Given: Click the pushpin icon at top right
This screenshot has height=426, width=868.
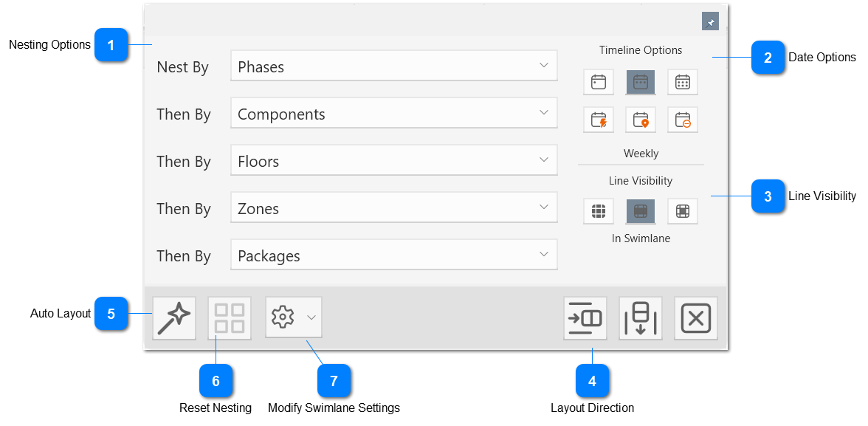Looking at the screenshot, I should (x=710, y=21).
